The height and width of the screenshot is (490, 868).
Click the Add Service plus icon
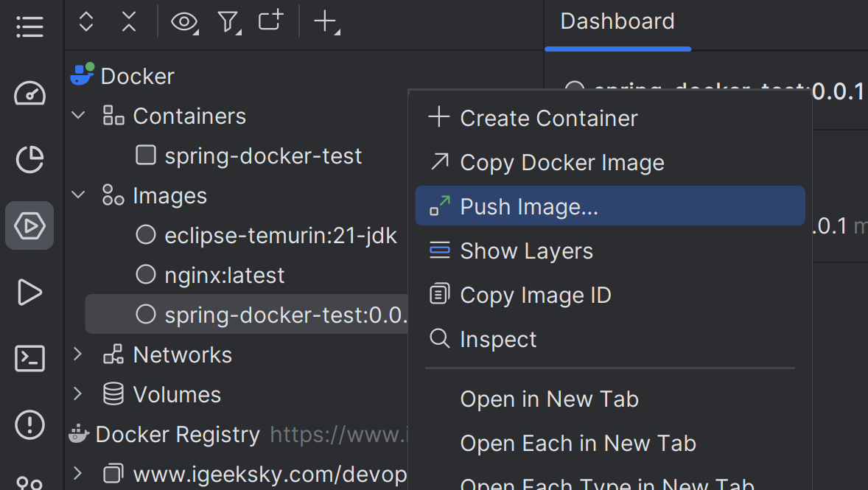[326, 22]
